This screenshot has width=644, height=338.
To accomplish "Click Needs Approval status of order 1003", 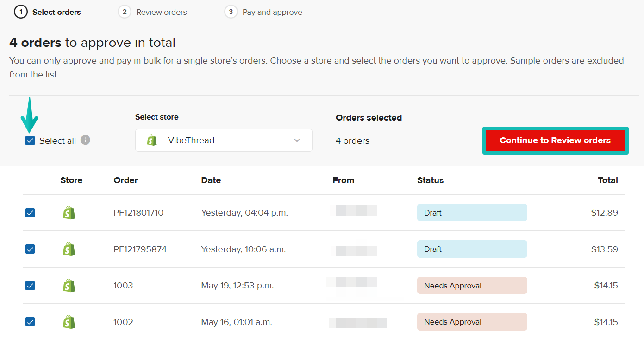I will point(472,286).
